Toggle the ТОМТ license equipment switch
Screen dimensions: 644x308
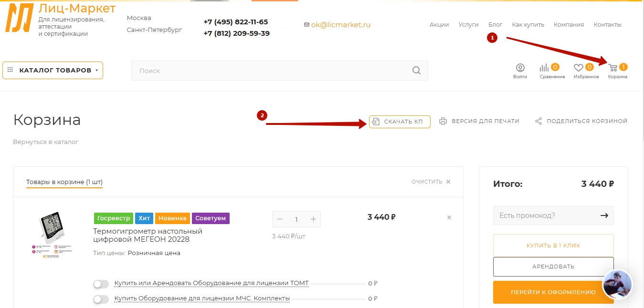tap(101, 284)
